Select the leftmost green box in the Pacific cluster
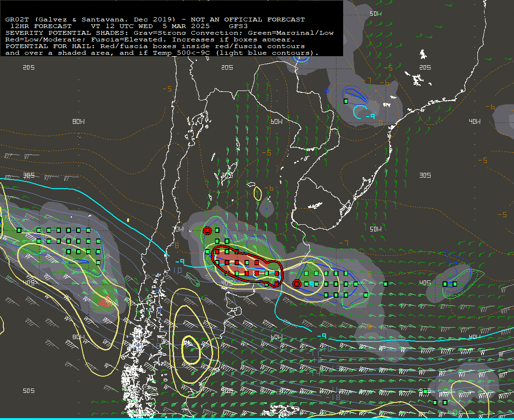Viewport: 514px width, 420px height. (x=19, y=230)
